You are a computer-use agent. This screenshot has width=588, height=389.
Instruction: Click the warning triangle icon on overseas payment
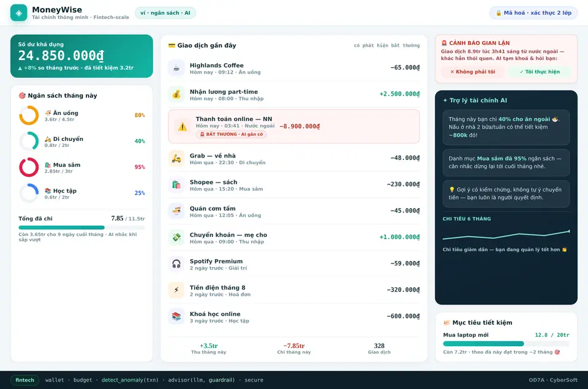pyautogui.click(x=183, y=127)
